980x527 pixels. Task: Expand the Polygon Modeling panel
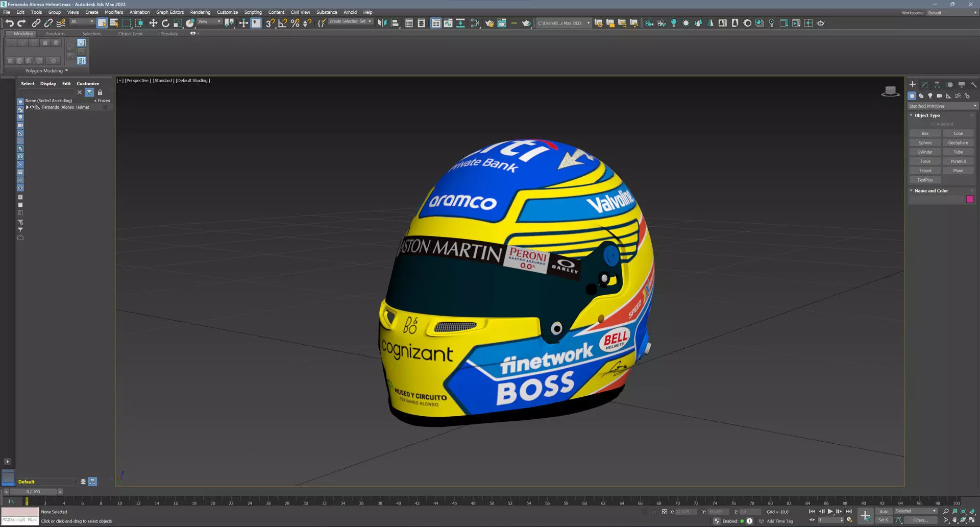coord(46,71)
